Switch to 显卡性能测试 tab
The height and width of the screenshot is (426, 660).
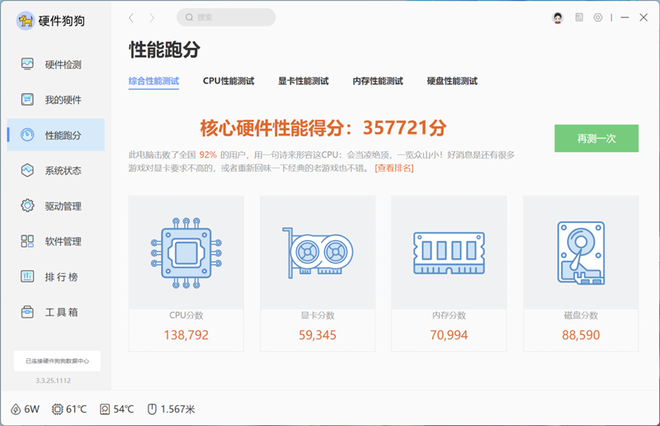tap(303, 81)
